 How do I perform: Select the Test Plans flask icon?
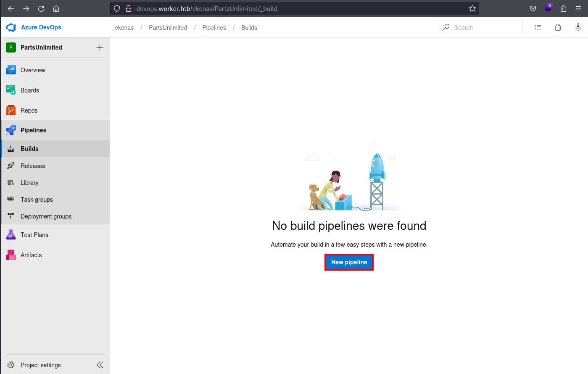11,235
